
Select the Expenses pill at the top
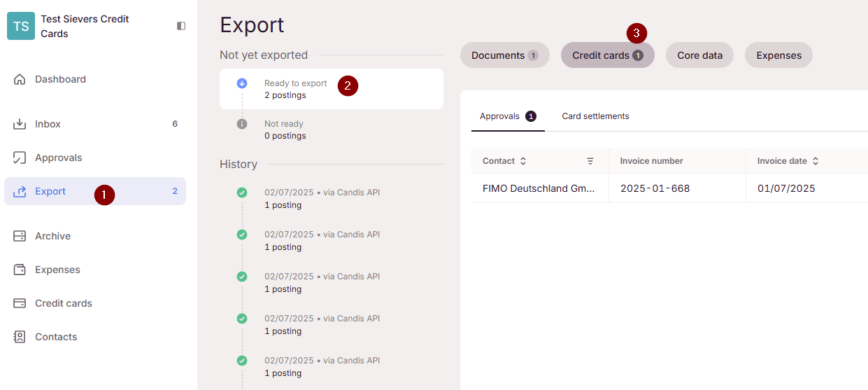point(778,55)
